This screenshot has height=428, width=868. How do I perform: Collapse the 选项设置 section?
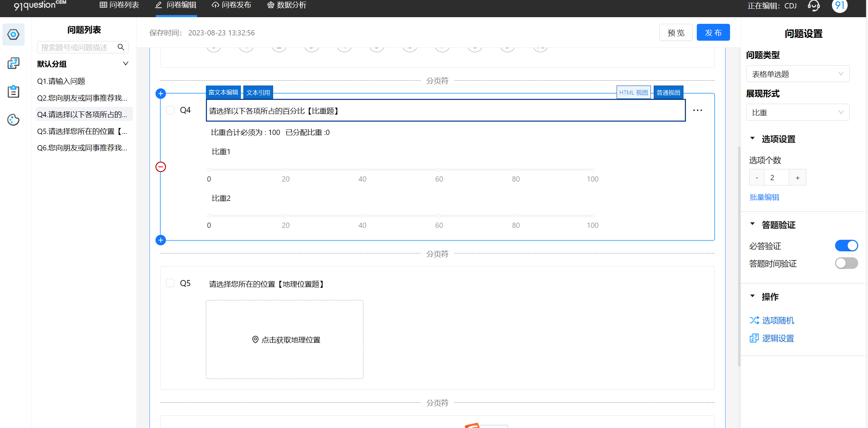click(x=752, y=139)
